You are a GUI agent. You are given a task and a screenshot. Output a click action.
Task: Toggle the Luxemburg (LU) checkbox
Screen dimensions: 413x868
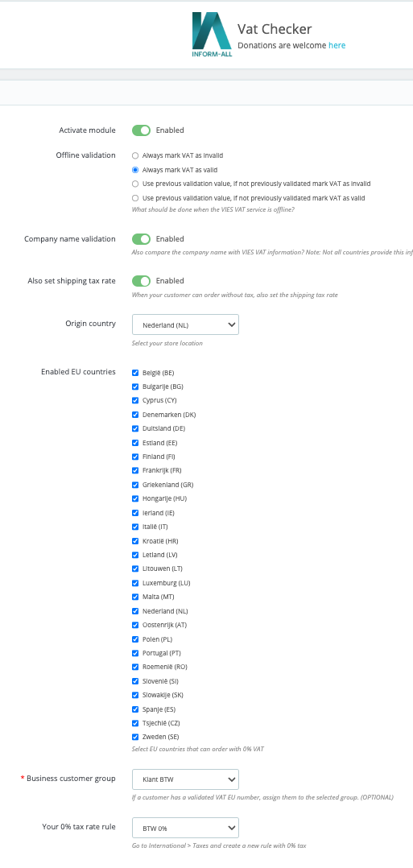click(135, 583)
